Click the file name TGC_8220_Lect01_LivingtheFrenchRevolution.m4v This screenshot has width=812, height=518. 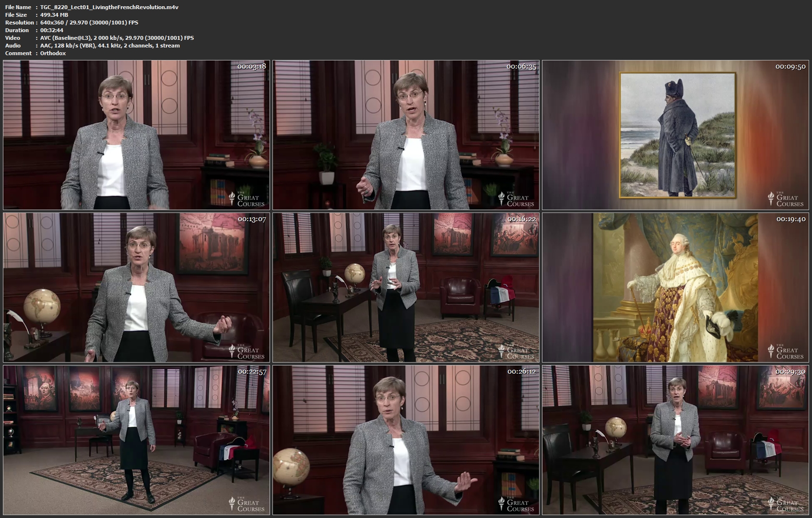pos(109,7)
